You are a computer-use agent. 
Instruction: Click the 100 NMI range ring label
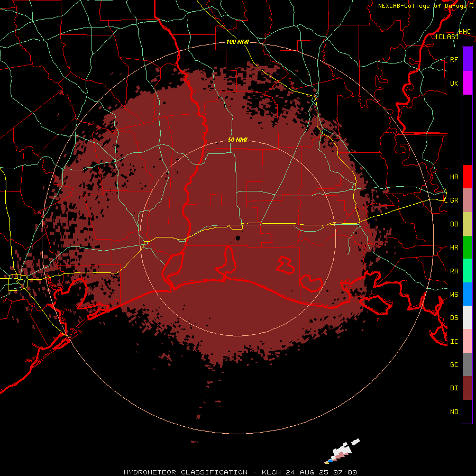237,42
